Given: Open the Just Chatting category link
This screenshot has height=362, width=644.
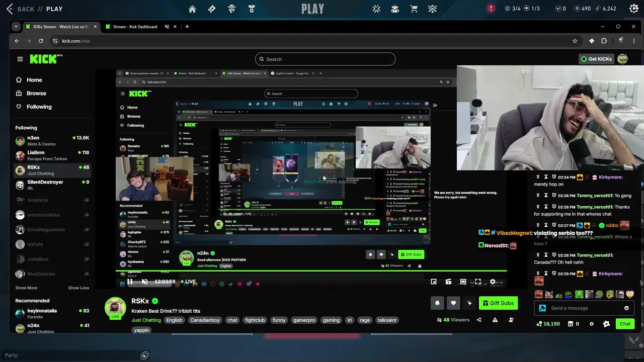Looking at the screenshot, I should [x=146, y=320].
